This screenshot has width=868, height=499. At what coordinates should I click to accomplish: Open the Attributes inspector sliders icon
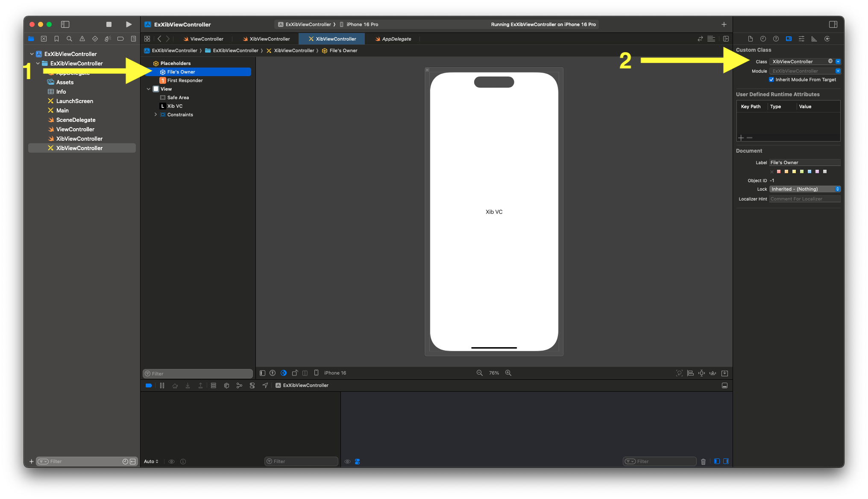click(x=801, y=39)
